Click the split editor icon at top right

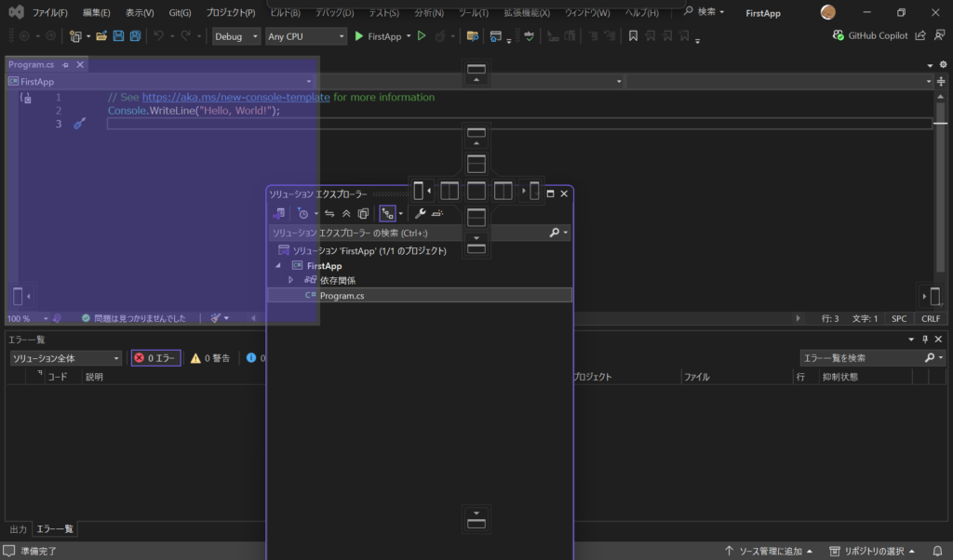(x=941, y=81)
